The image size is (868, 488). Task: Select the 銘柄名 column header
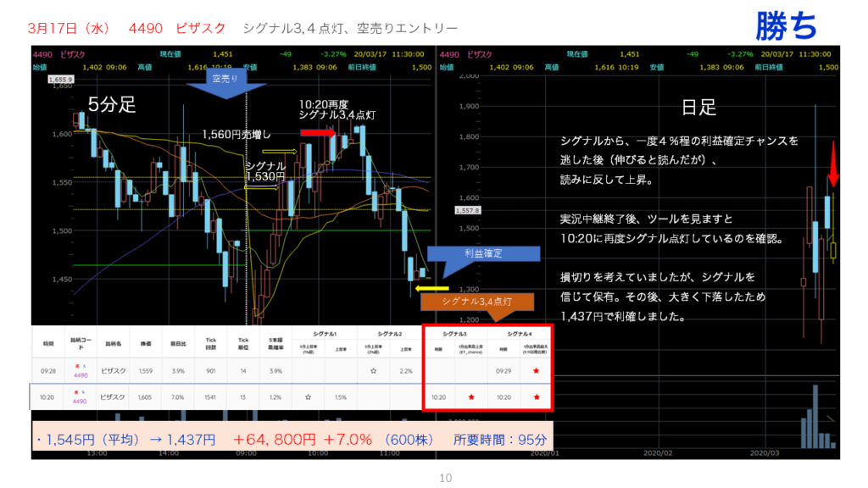[113, 344]
